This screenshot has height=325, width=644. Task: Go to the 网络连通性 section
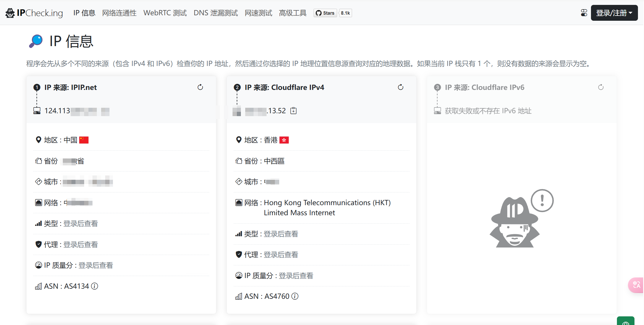coord(119,13)
